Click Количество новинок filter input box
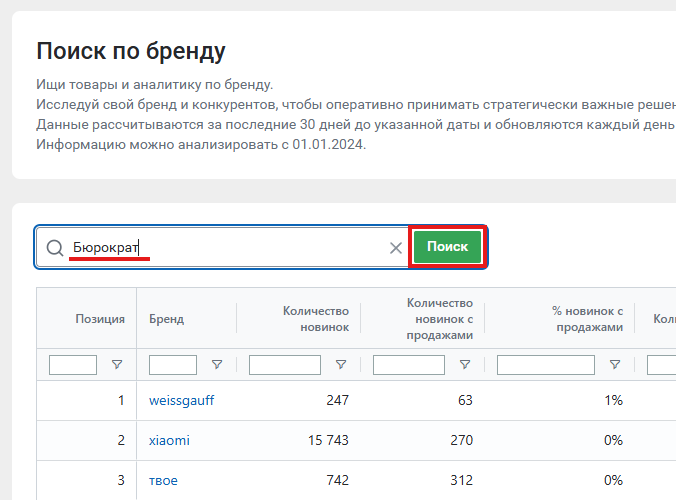The width and height of the screenshot is (676, 500). pyautogui.click(x=285, y=365)
